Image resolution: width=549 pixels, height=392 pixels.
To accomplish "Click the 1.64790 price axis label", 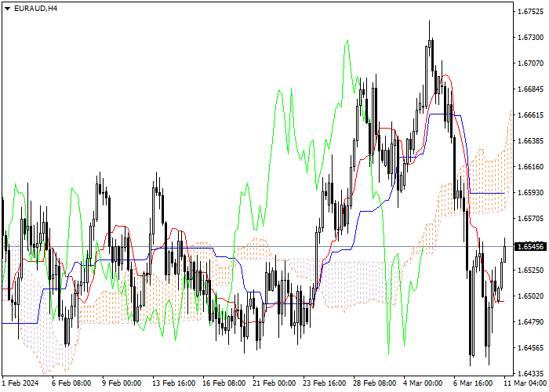I will (530, 321).
